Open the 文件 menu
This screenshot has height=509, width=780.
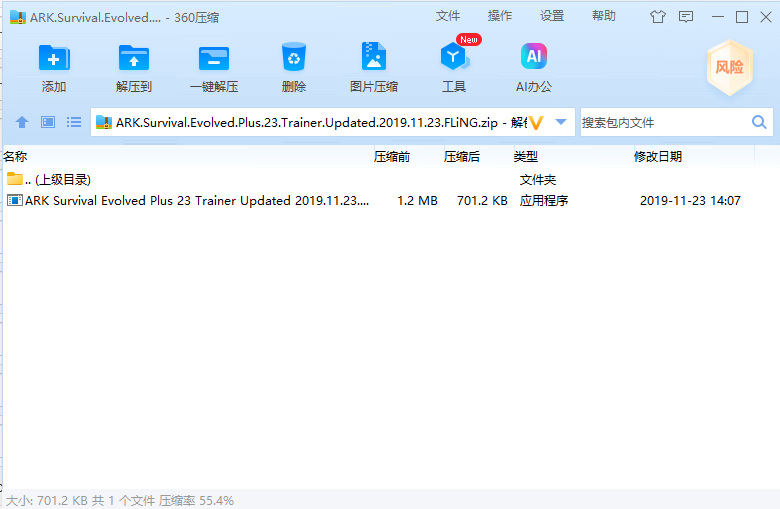point(448,16)
